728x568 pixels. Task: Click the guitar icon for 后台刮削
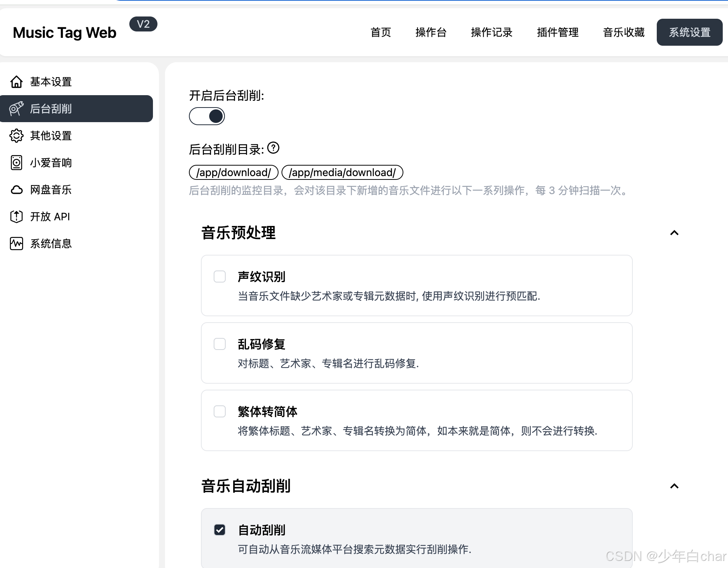pos(16,109)
